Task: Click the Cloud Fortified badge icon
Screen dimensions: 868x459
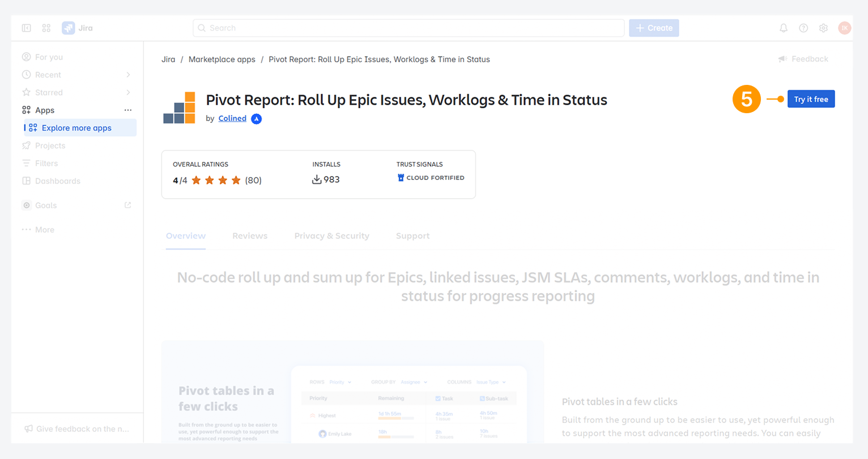Action: click(401, 178)
